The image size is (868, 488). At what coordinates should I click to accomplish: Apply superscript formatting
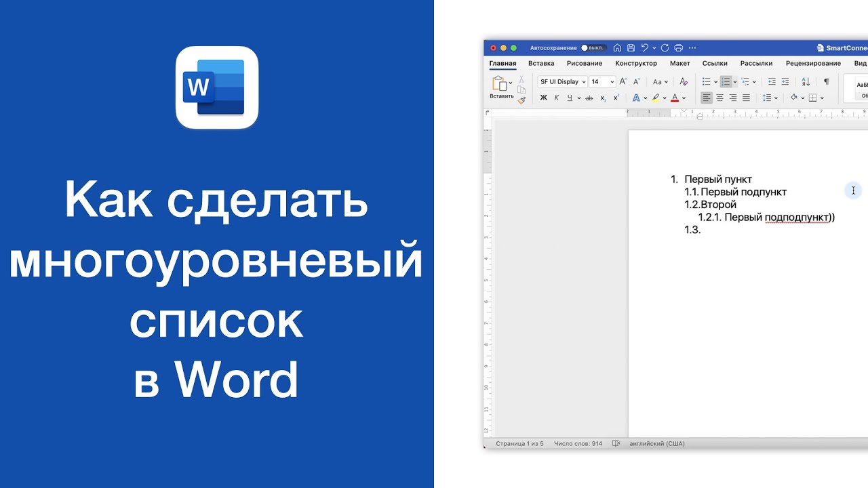tap(616, 98)
